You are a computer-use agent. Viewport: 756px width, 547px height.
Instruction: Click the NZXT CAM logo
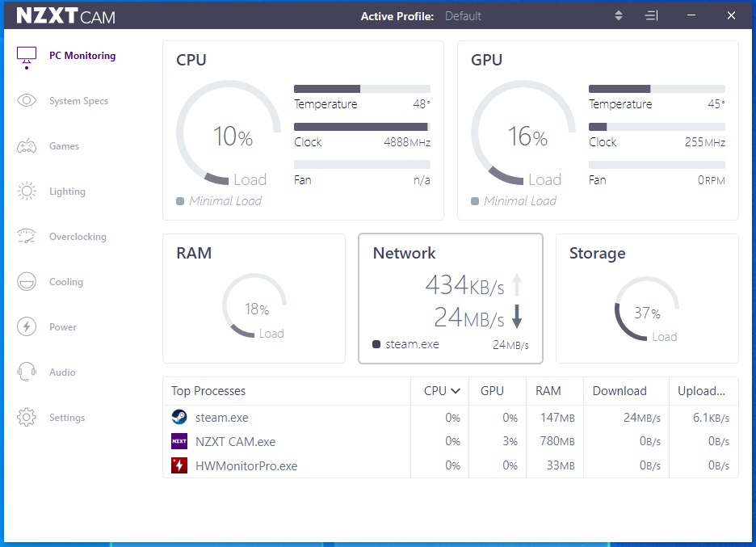tap(66, 15)
